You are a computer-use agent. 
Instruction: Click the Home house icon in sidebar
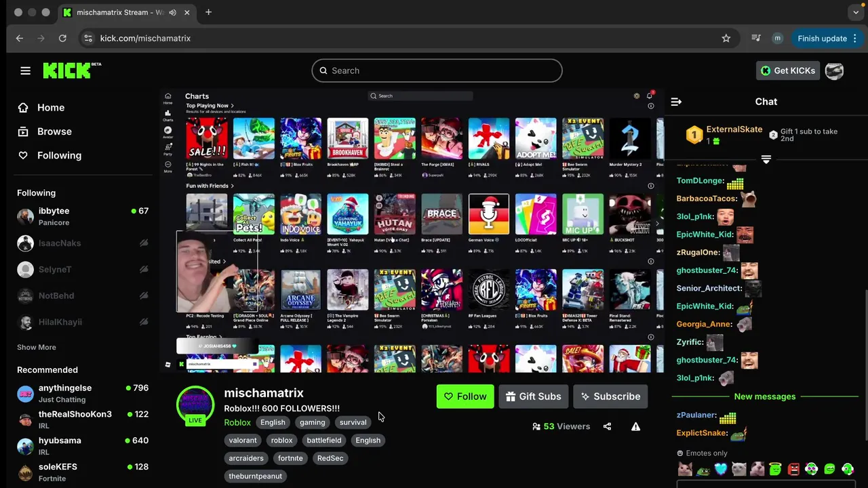23,108
